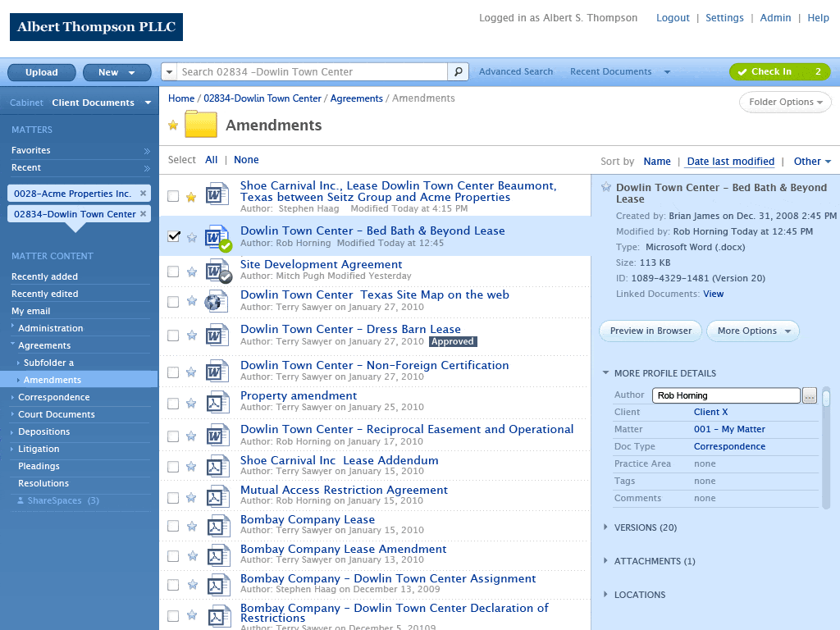Screen dimensions: 840x630
Task: Toggle the favorite star on Bombay Company Lease
Action: coord(191,525)
